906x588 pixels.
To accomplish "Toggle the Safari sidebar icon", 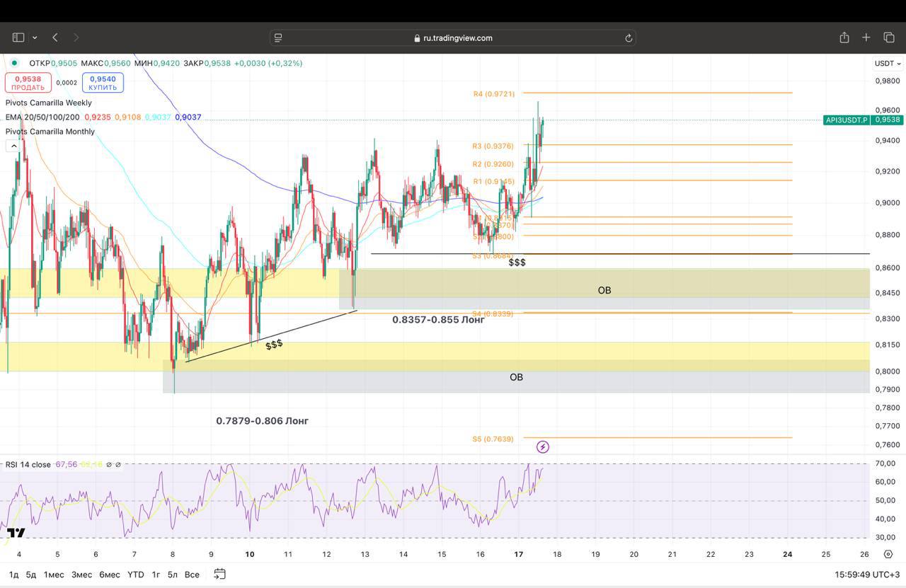I will tap(18, 38).
